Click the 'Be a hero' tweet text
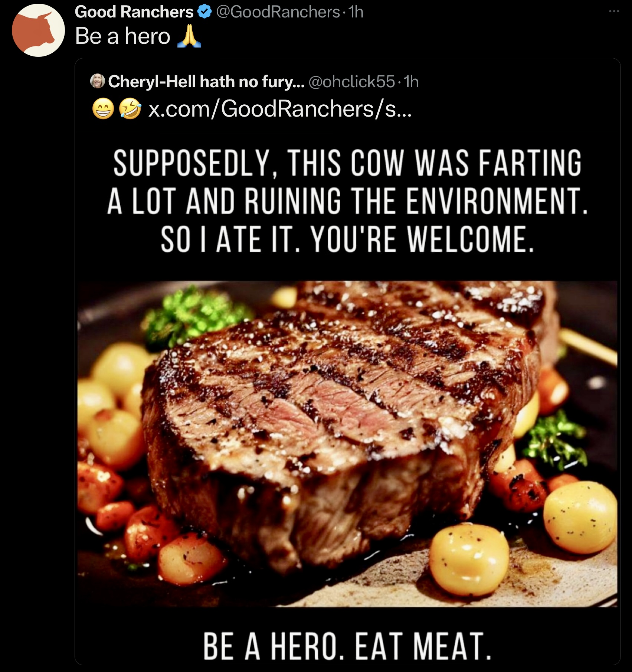Screen dimensions: 632x672 [123, 36]
